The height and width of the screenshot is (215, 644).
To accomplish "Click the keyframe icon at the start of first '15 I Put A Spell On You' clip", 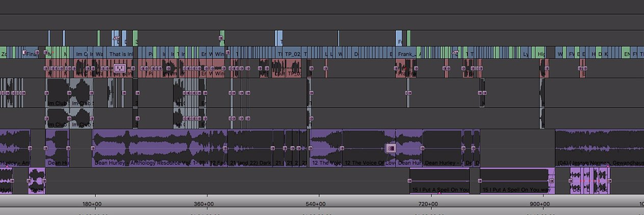I will (409, 181).
